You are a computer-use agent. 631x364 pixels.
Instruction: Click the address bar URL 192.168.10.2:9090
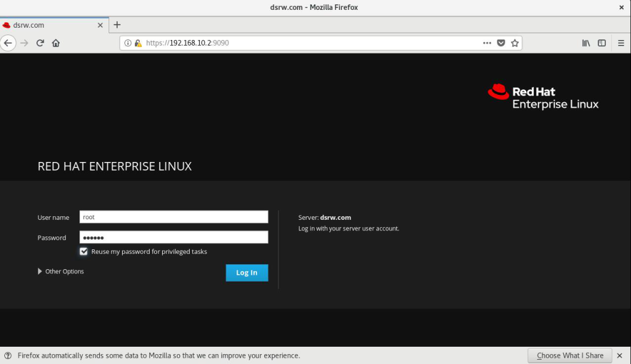(x=187, y=43)
